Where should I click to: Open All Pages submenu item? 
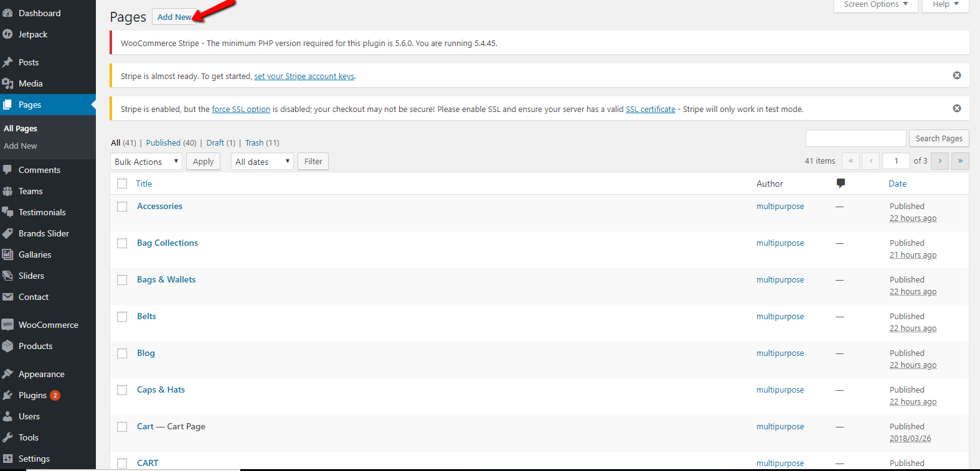point(21,128)
